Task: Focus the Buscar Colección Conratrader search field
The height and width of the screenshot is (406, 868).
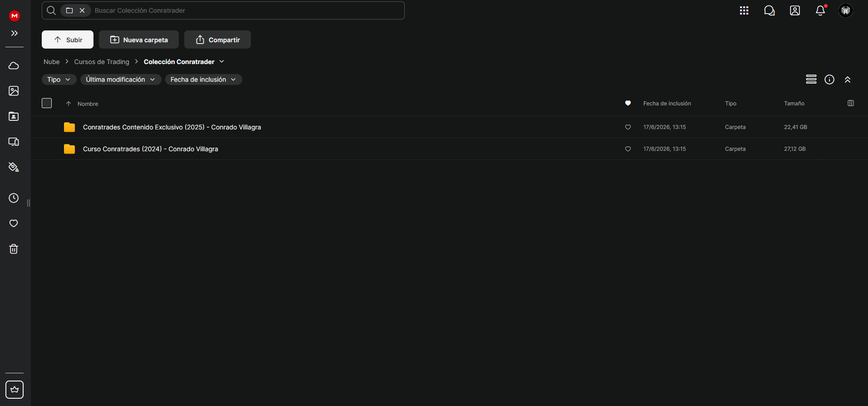Action: (x=247, y=10)
